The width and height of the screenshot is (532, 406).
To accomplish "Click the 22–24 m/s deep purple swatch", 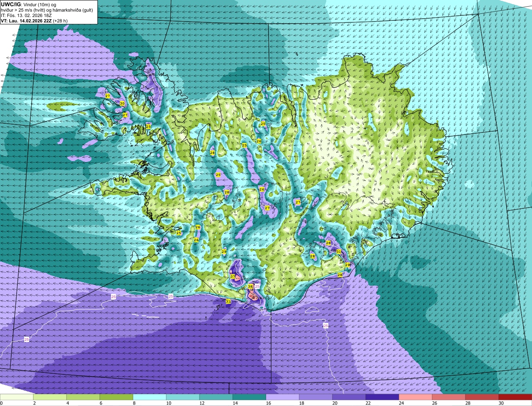I will point(382,397).
